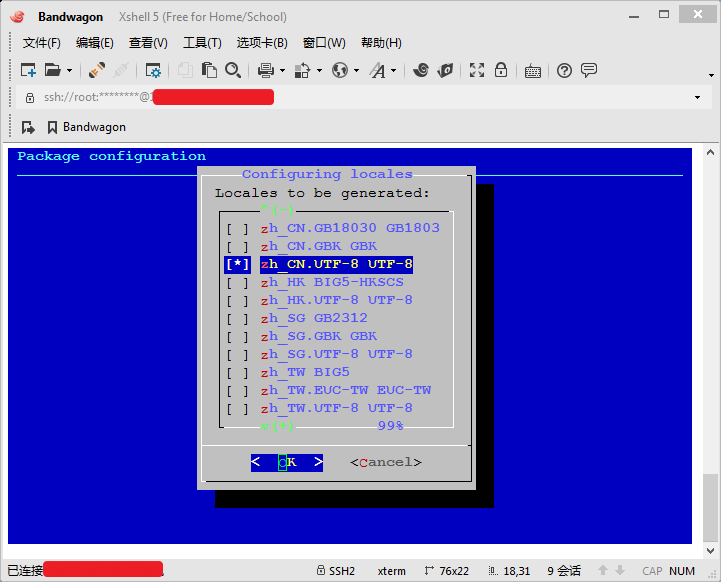Check the zh_TW.UTF-8 UTF-8 locale box
Image resolution: width=721 pixels, height=582 pixels.
(x=238, y=408)
